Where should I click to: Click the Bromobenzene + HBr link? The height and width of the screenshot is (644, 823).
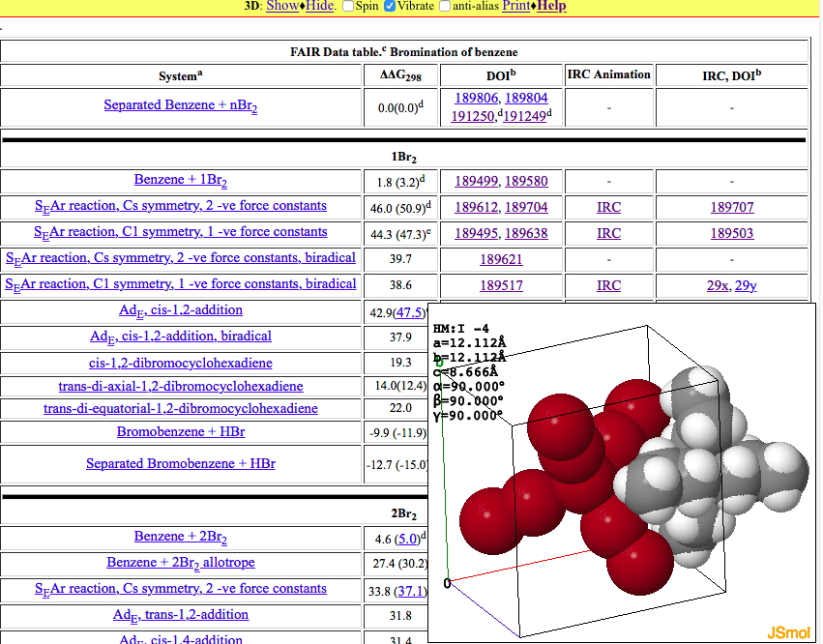(x=181, y=431)
